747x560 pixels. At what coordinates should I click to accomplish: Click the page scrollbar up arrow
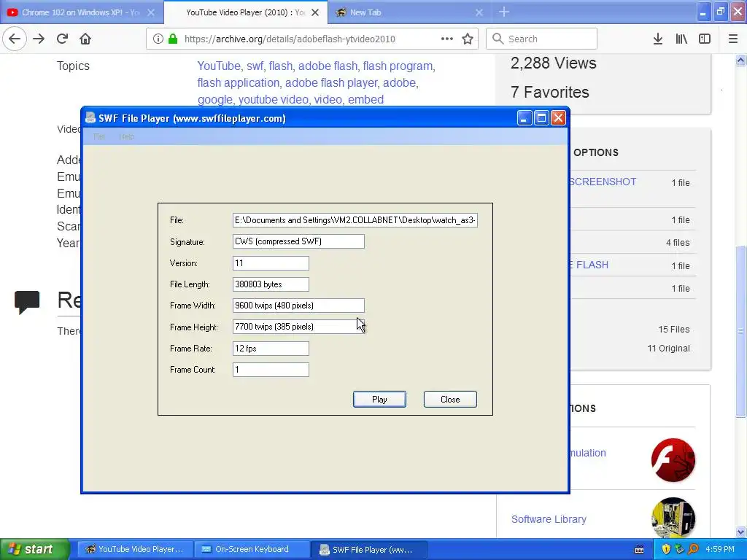(740, 61)
